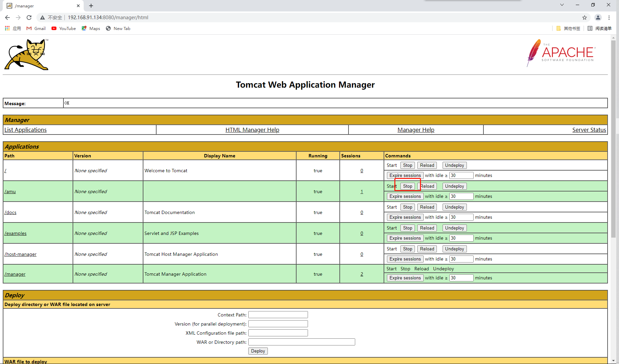This screenshot has width=619, height=364.
Task: Reload the /amu application
Action: coord(427,186)
